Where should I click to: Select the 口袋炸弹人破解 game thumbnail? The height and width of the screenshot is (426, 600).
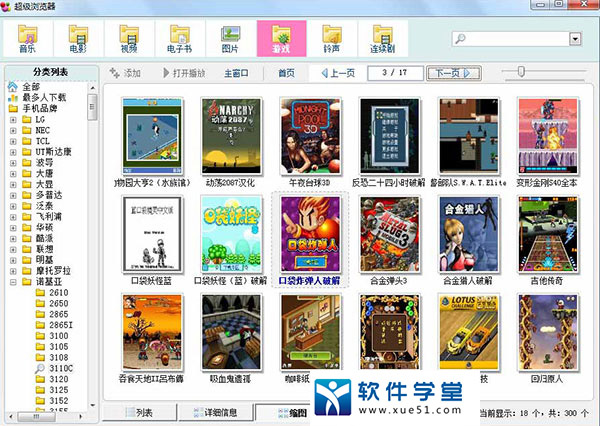[310, 234]
